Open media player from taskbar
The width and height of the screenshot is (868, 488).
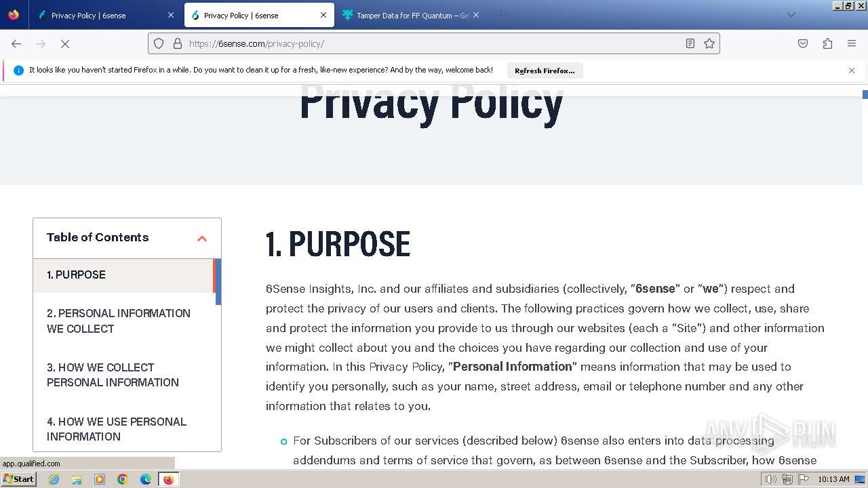coord(100,479)
